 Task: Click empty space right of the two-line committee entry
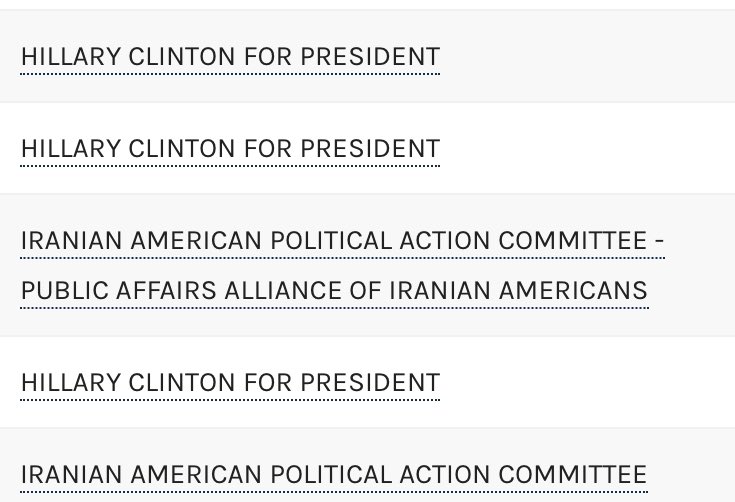tap(698, 266)
